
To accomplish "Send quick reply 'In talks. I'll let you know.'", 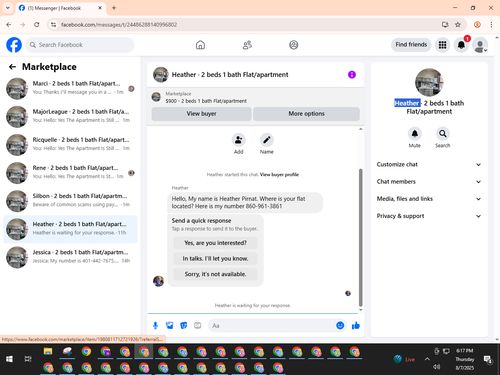I will click(215, 259).
